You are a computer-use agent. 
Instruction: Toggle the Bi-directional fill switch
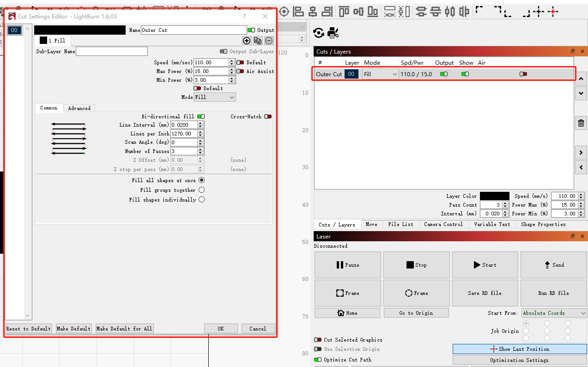[x=201, y=116]
